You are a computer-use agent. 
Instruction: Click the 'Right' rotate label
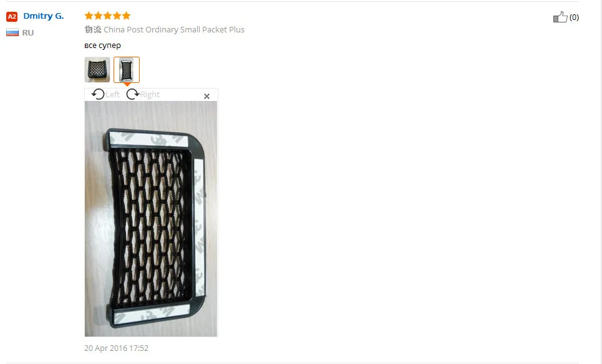(150, 94)
